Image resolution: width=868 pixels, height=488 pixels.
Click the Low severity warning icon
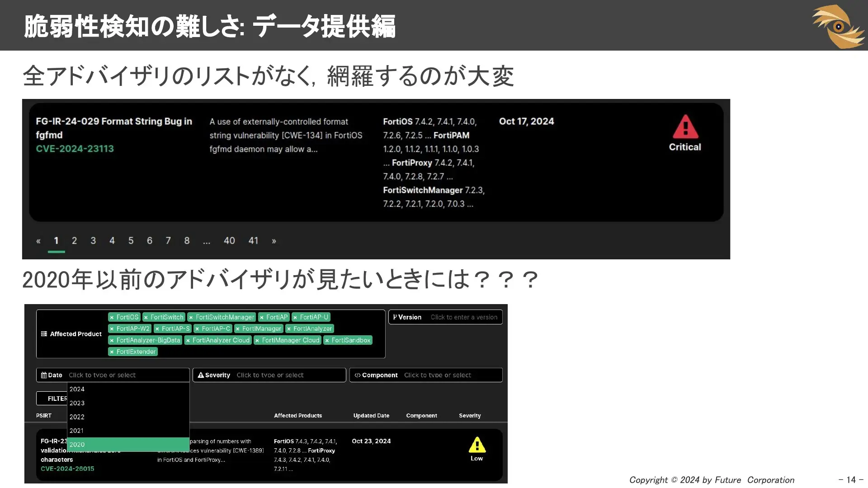point(477,445)
